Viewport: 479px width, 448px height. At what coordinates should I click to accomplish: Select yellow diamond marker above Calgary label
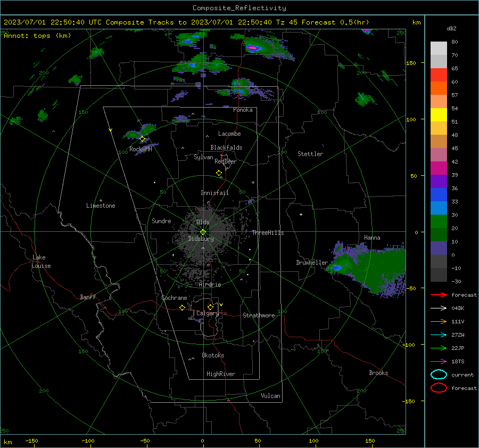pos(210,307)
